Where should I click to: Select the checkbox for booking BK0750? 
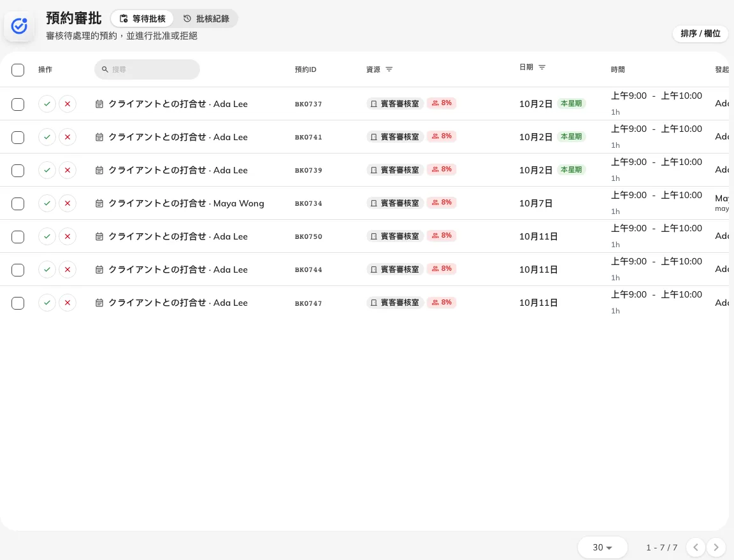pos(18,237)
